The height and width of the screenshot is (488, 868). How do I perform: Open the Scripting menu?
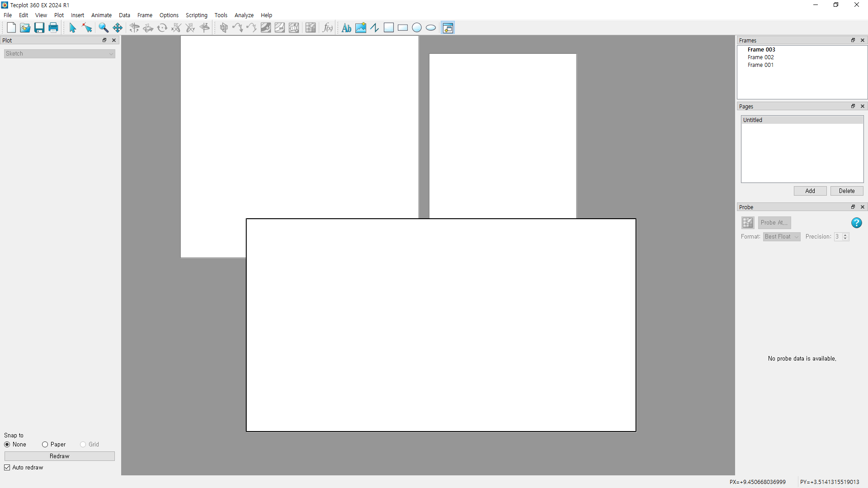(x=196, y=15)
